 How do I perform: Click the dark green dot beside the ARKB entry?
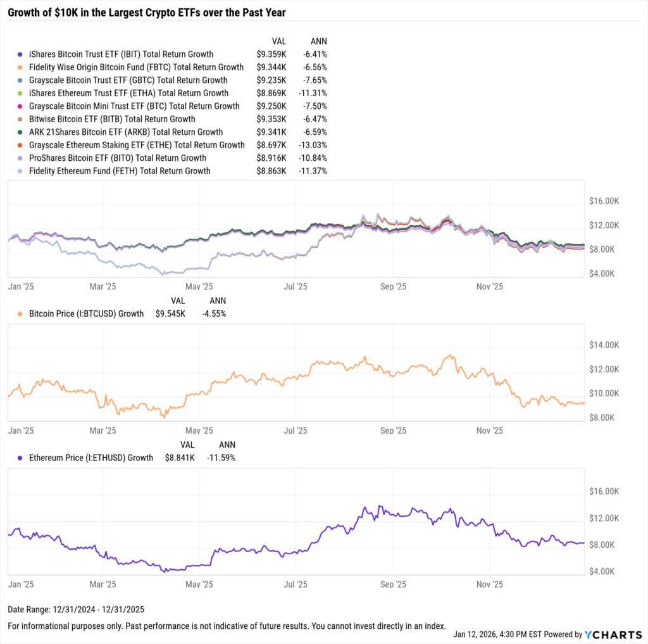click(x=21, y=132)
